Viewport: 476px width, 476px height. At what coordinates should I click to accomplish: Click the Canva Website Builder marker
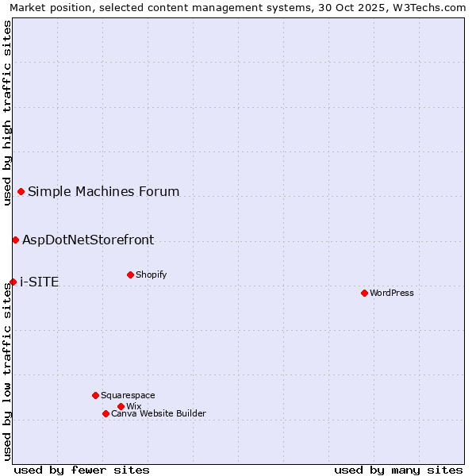[x=106, y=413]
